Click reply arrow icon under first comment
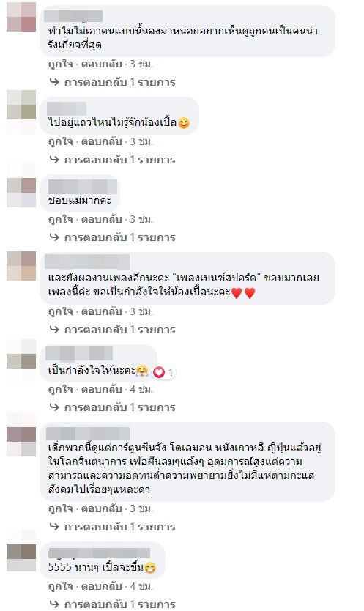This screenshot has height=611, width=364. 54,82
